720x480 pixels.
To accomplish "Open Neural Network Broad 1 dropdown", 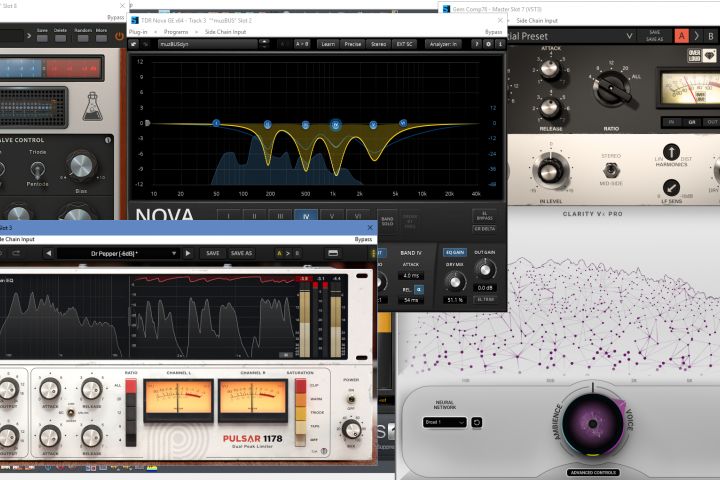I will point(444,422).
